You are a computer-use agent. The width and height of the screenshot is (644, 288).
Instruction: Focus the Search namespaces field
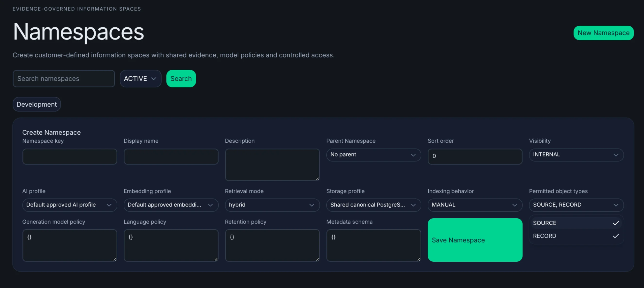(x=64, y=78)
